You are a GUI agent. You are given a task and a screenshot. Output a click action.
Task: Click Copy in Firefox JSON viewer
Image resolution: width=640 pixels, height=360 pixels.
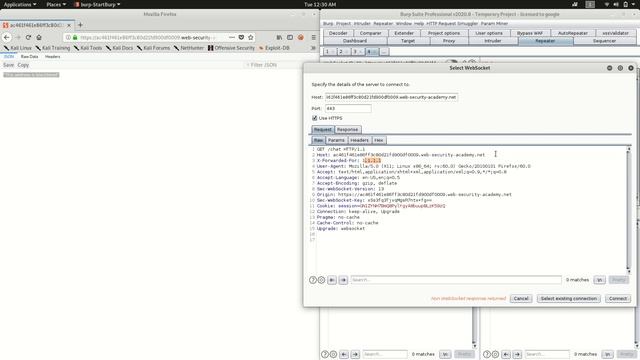[x=23, y=65]
